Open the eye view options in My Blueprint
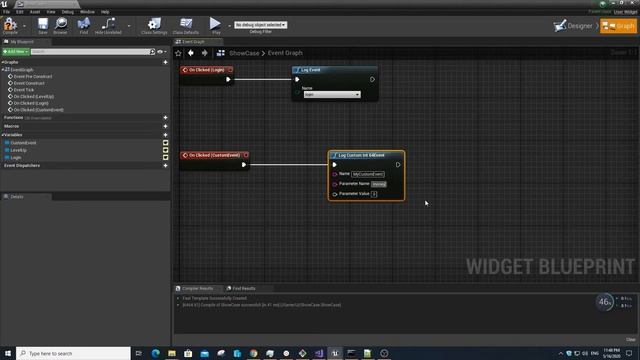The height and width of the screenshot is (360, 640). [x=162, y=52]
